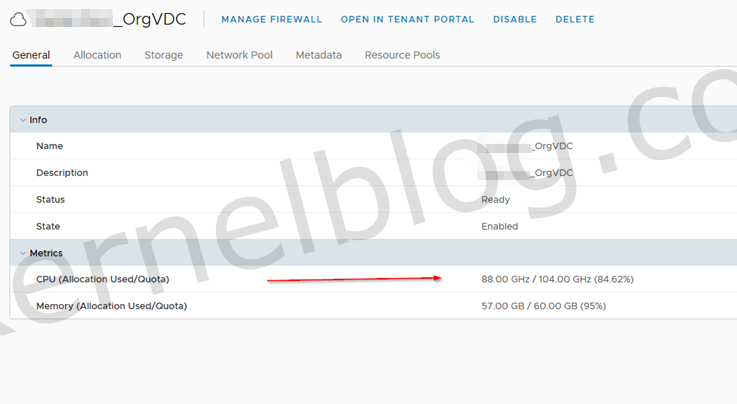Click the Manage Firewall button
Image resolution: width=737 pixels, height=404 pixels.
(271, 19)
